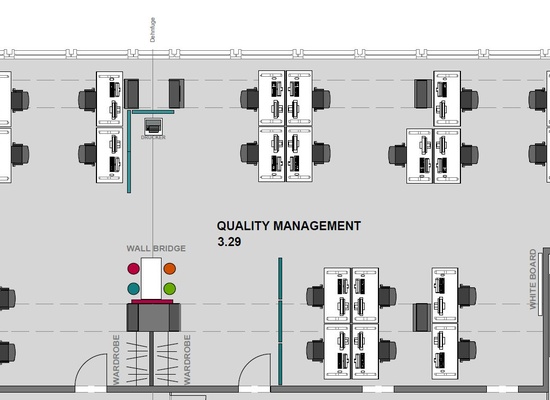Image resolution: width=550 pixels, height=400 pixels.
Task: Select the vertical teal partition beside printer
Action: pyautogui.click(x=129, y=151)
